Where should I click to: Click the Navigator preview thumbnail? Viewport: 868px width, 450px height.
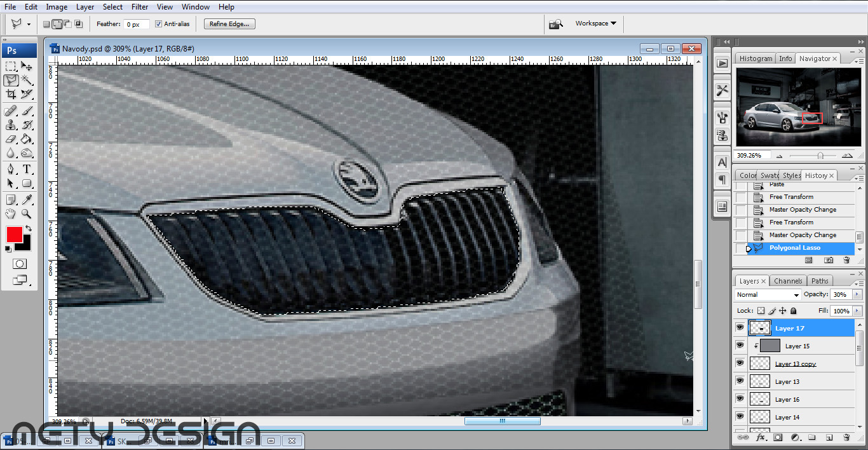coord(798,107)
